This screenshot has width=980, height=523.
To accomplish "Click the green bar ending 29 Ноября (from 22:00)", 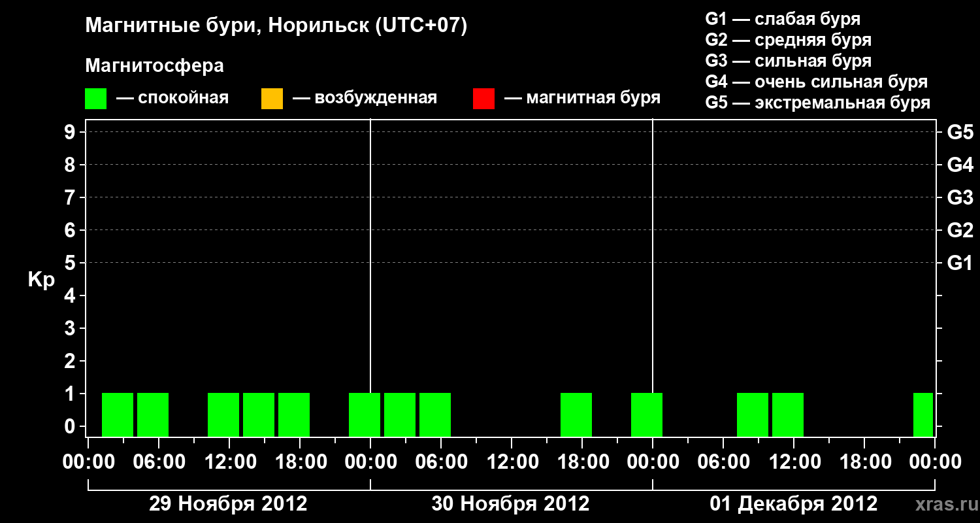I will point(365,414).
